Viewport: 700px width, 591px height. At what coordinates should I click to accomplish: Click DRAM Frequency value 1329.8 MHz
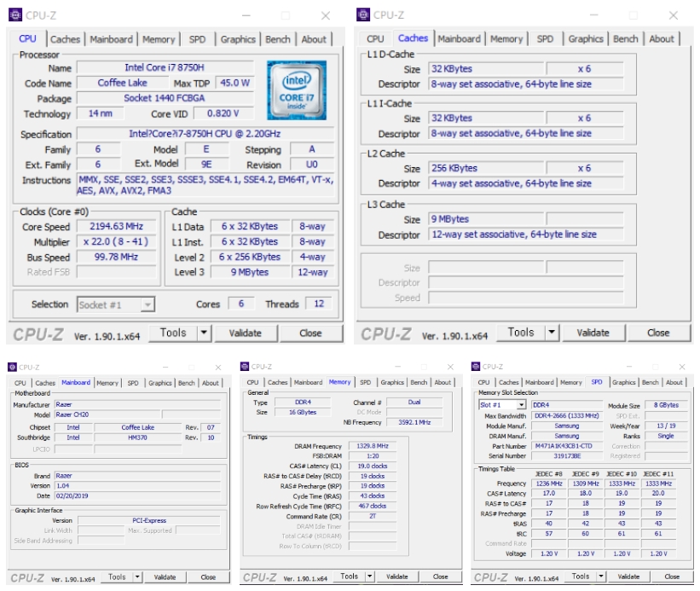click(373, 446)
